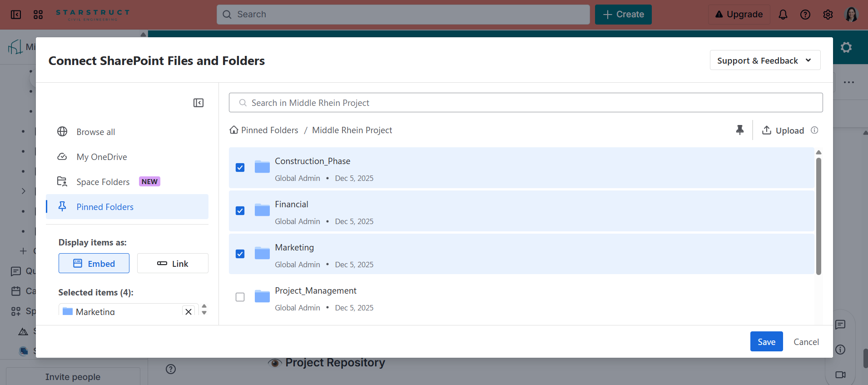Uncheck the Construction_Phase folder checkbox
Image resolution: width=868 pixels, height=385 pixels.
[240, 168]
